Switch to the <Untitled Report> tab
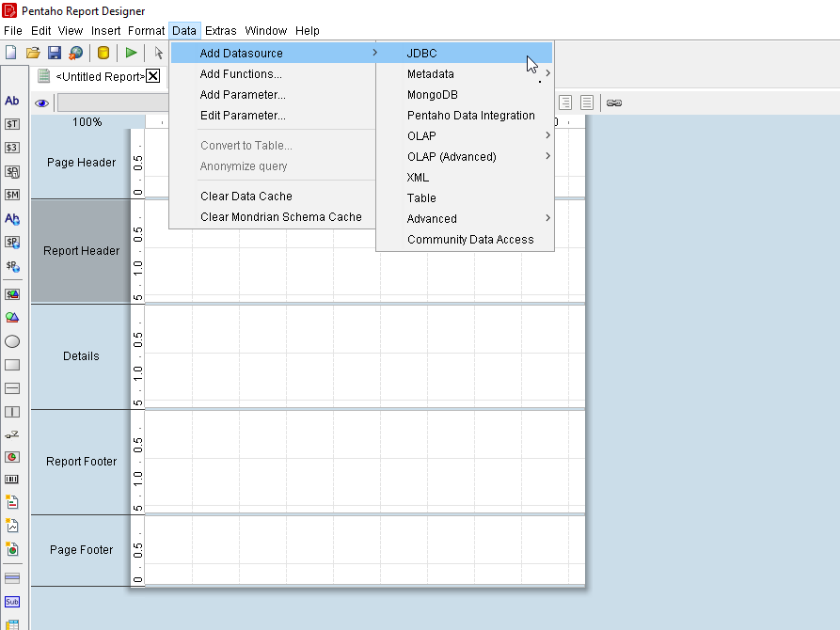Screen dimensions: 840x630 (100, 76)
